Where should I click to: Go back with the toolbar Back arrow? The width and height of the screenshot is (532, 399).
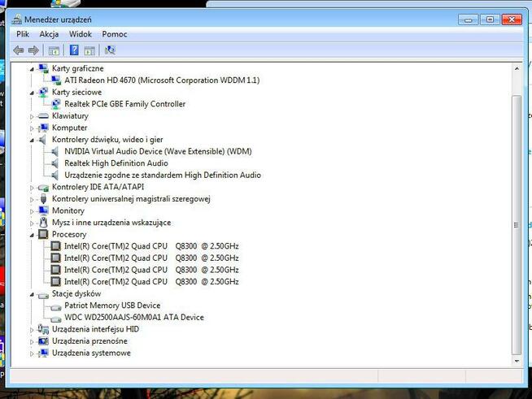[19, 50]
